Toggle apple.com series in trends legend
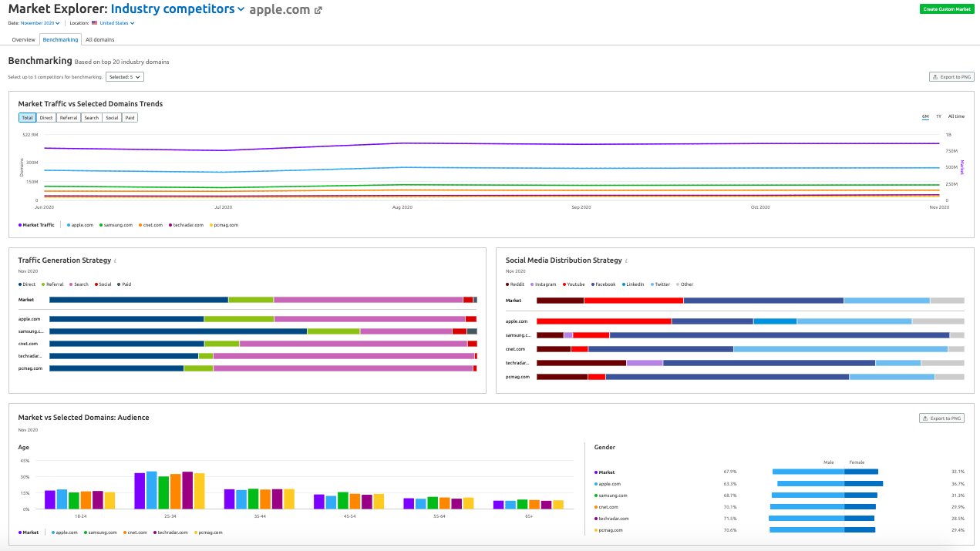This screenshot has height=551, width=980. (x=80, y=225)
